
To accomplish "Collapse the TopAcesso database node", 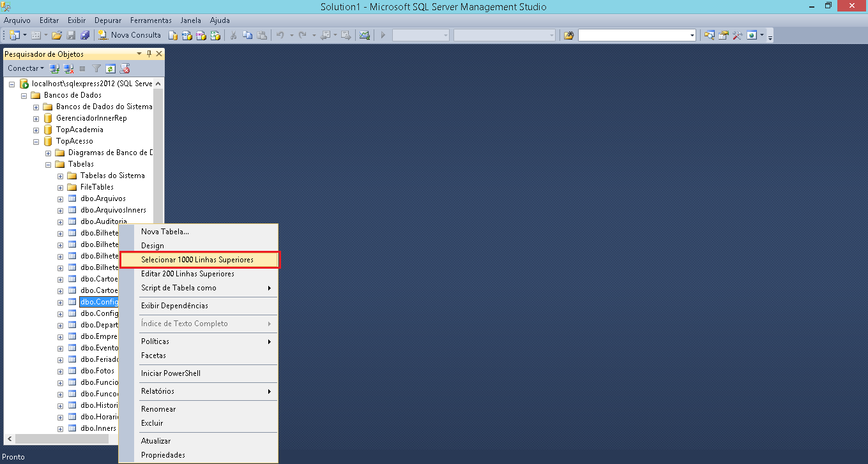I will (36, 141).
